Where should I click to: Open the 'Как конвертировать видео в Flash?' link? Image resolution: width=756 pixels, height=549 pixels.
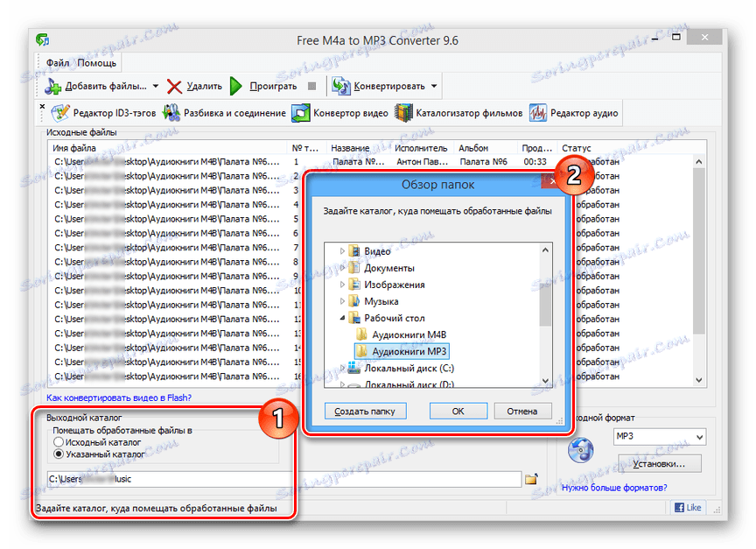[x=119, y=398]
